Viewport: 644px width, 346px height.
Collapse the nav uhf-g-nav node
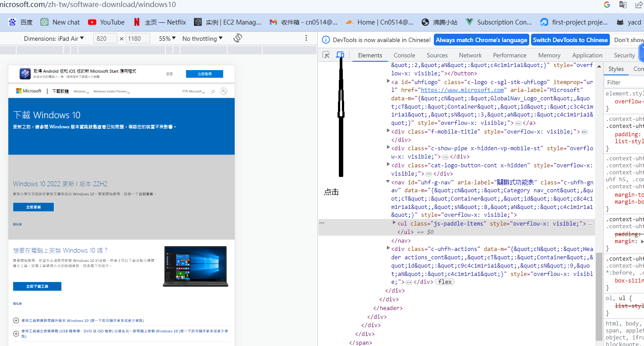pyautogui.click(x=388, y=182)
